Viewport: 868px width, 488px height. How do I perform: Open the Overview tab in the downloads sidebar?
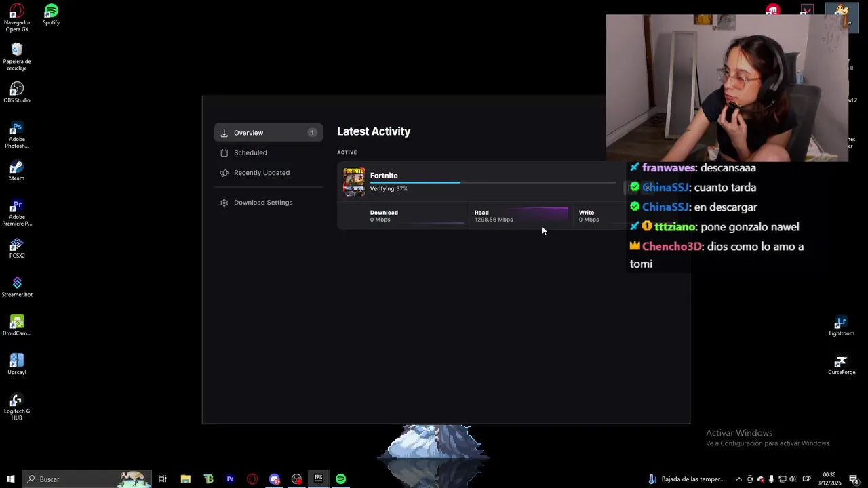[x=268, y=133]
